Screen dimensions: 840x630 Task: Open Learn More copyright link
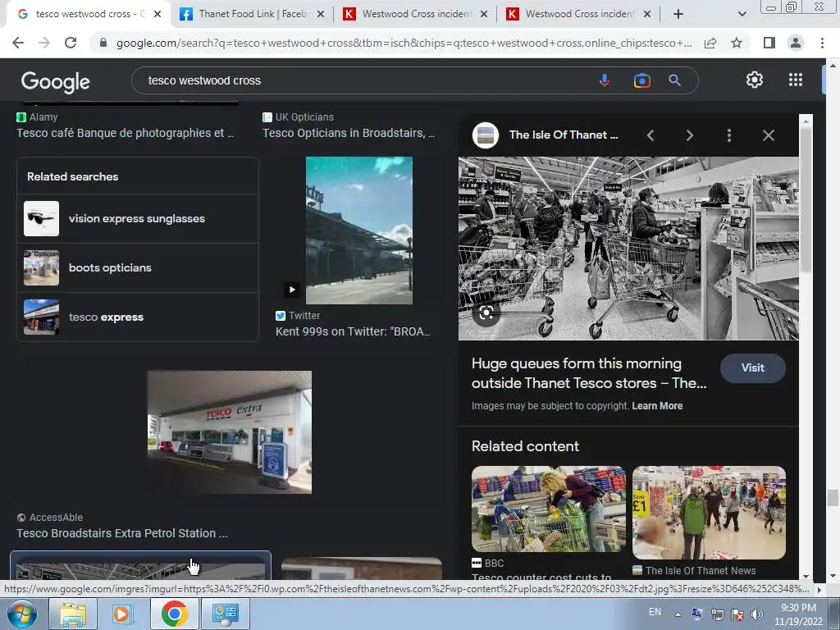[657, 406]
